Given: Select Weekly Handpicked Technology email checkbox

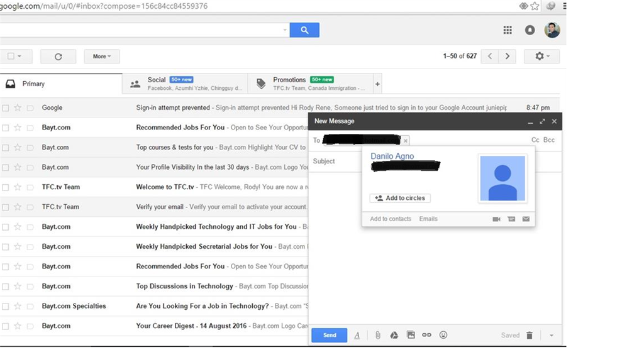Looking at the screenshot, I should coord(5,227).
